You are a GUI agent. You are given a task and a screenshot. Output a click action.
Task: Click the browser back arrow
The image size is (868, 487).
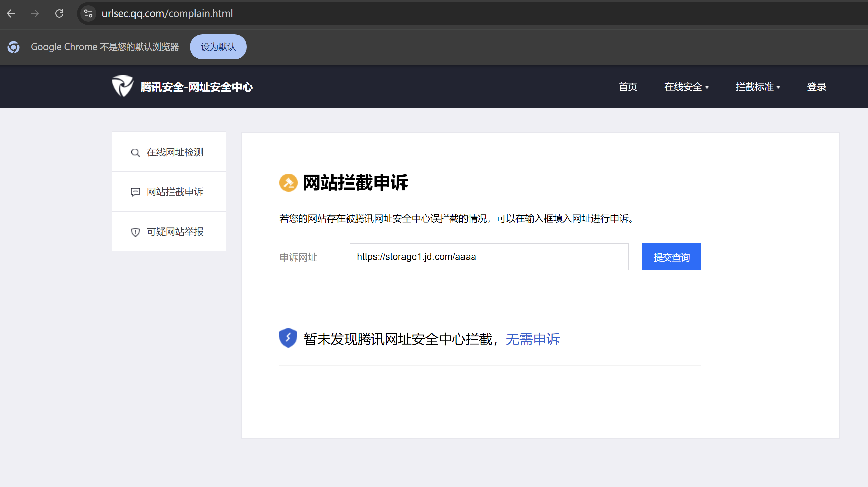click(x=11, y=13)
